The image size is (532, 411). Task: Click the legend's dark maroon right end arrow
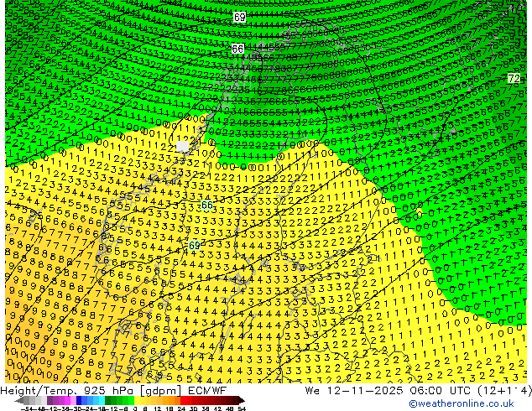[241, 400]
